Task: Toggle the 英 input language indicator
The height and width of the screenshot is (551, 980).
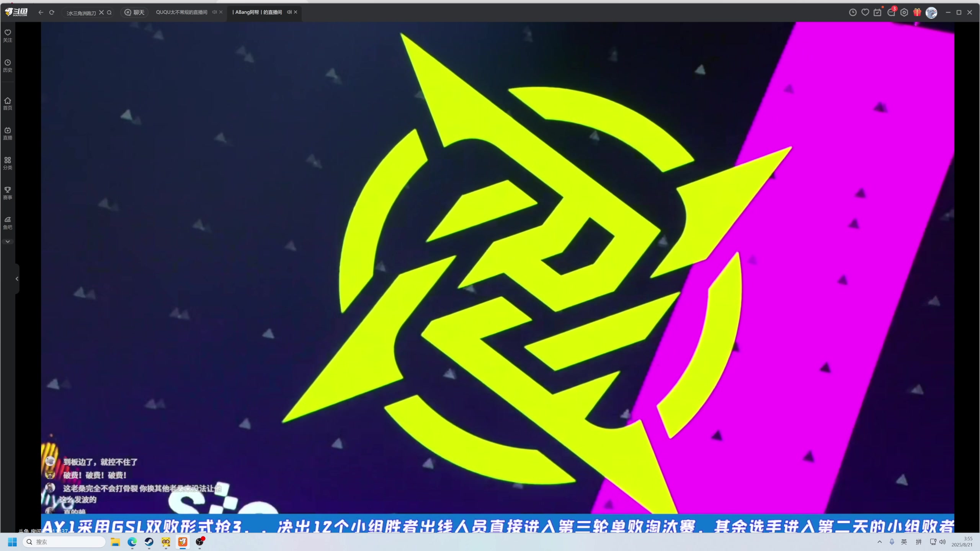Action: 904,542
